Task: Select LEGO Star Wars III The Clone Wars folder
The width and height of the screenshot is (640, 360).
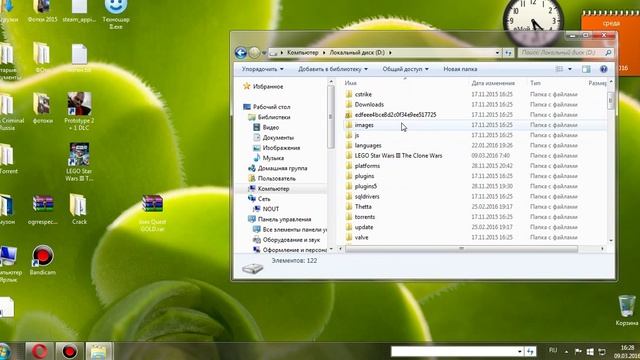Action: [398, 156]
